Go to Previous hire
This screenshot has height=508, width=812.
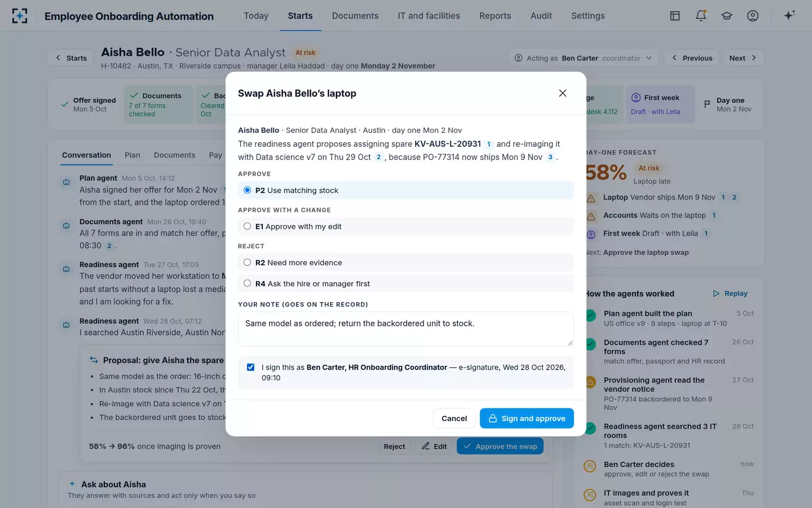pyautogui.click(x=692, y=58)
